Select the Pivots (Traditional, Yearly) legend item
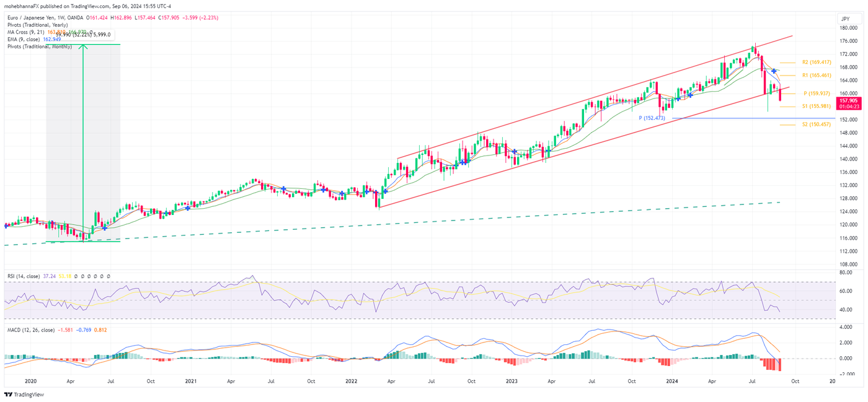868x402 pixels. tap(37, 25)
